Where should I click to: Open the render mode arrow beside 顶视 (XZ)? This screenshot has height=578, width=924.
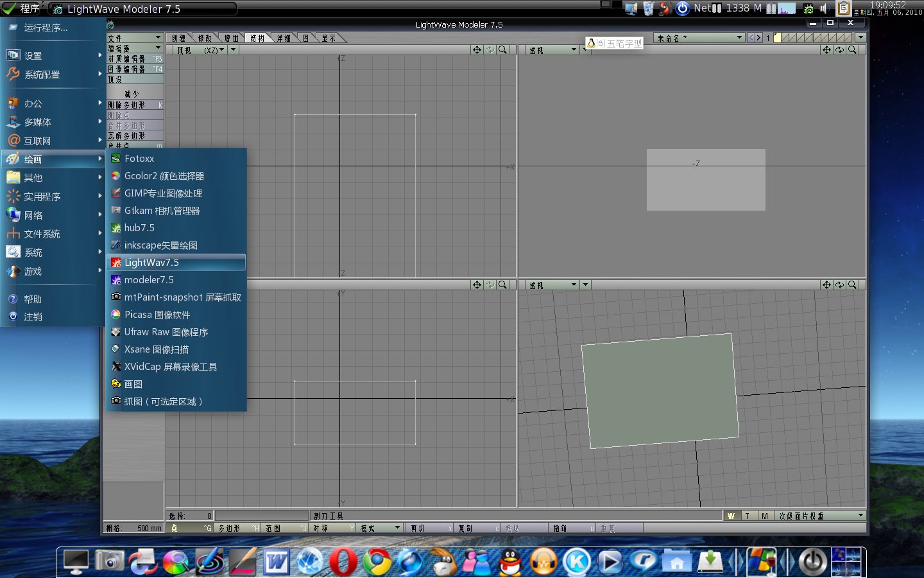click(234, 49)
